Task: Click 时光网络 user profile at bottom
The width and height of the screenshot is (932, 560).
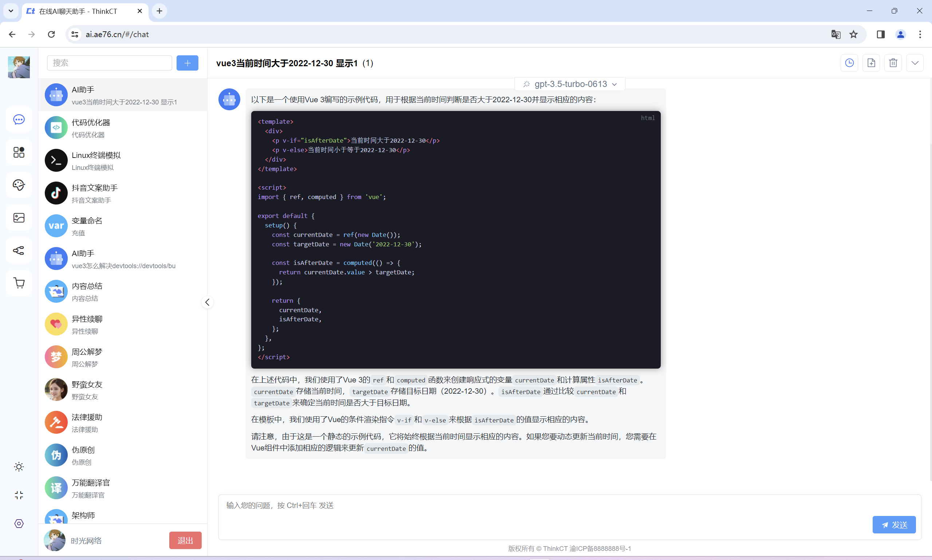Action: pyautogui.click(x=86, y=540)
